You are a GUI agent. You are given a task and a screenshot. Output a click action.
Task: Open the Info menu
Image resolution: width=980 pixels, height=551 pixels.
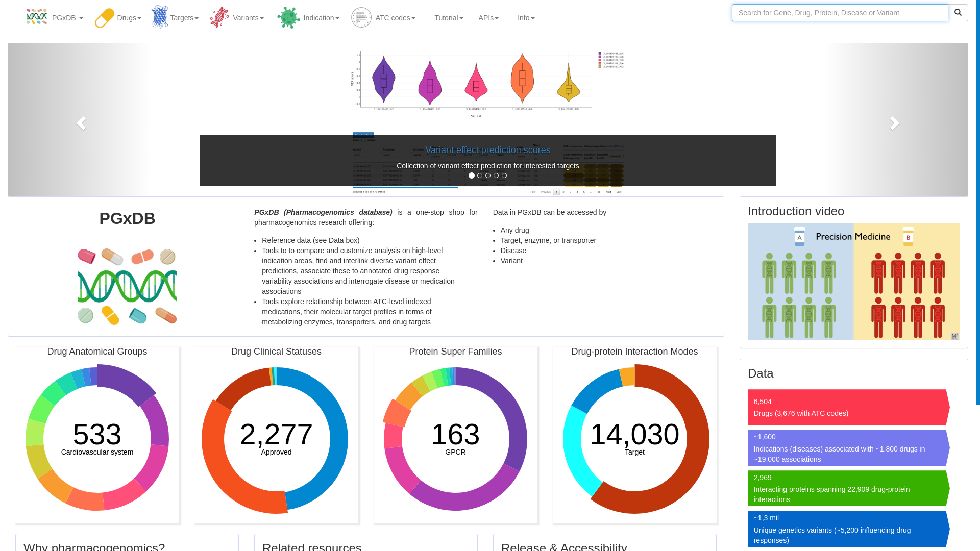tap(526, 18)
